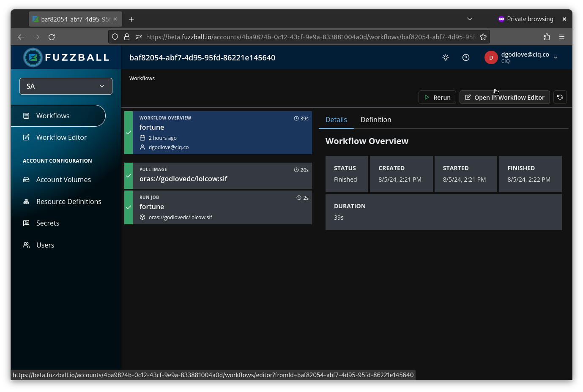
Task: Click the Account Volumes drive icon
Action: coord(26,180)
